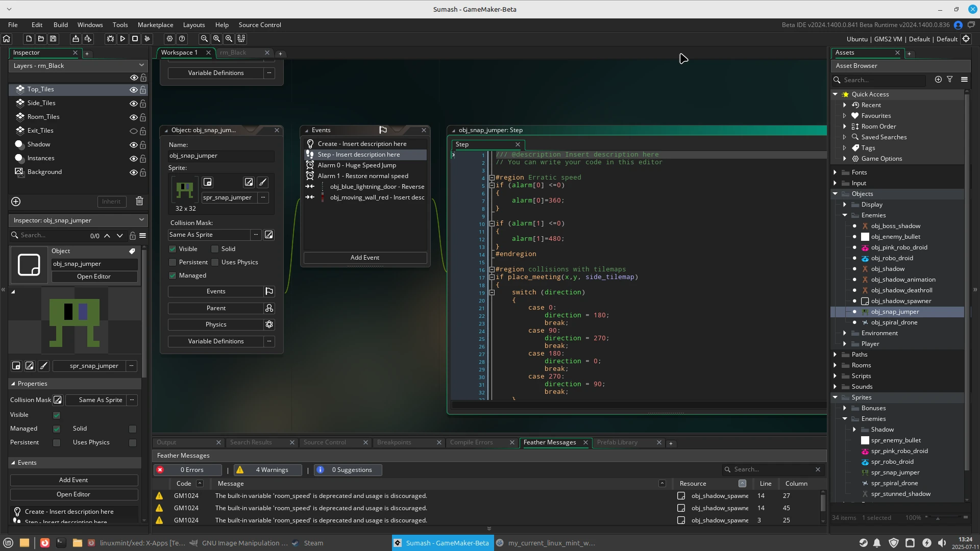Image resolution: width=980 pixels, height=551 pixels.
Task: Click the sprite thumbnail in object editor
Action: click(x=185, y=190)
